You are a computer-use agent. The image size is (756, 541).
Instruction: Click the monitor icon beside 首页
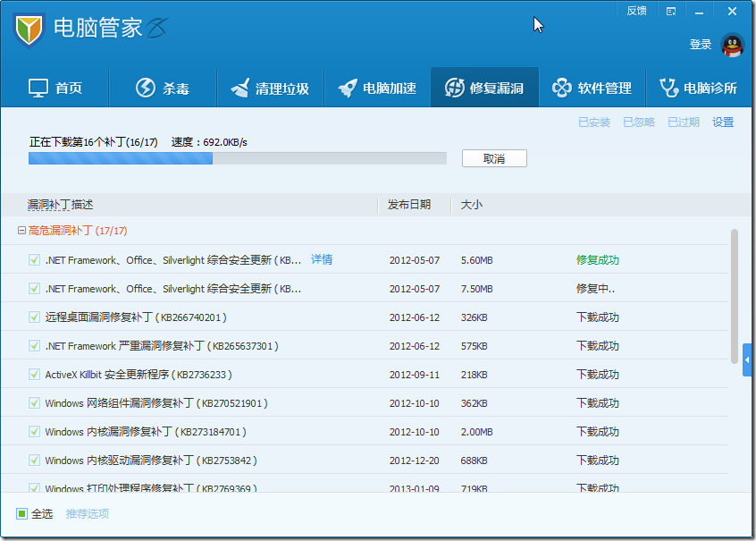[38, 89]
